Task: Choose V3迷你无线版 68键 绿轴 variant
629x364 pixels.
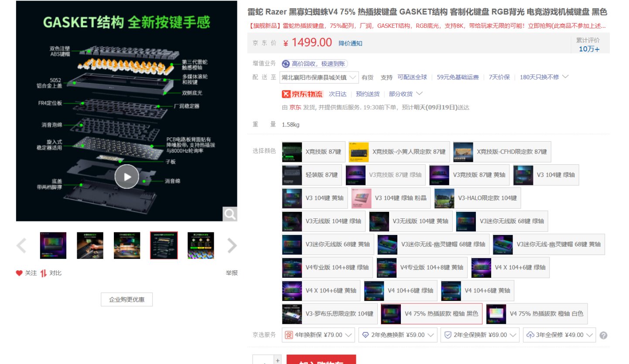Action: click(502, 221)
